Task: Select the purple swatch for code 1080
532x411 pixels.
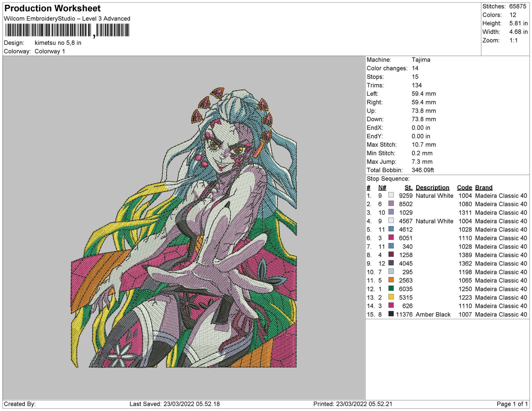Action: (x=391, y=204)
